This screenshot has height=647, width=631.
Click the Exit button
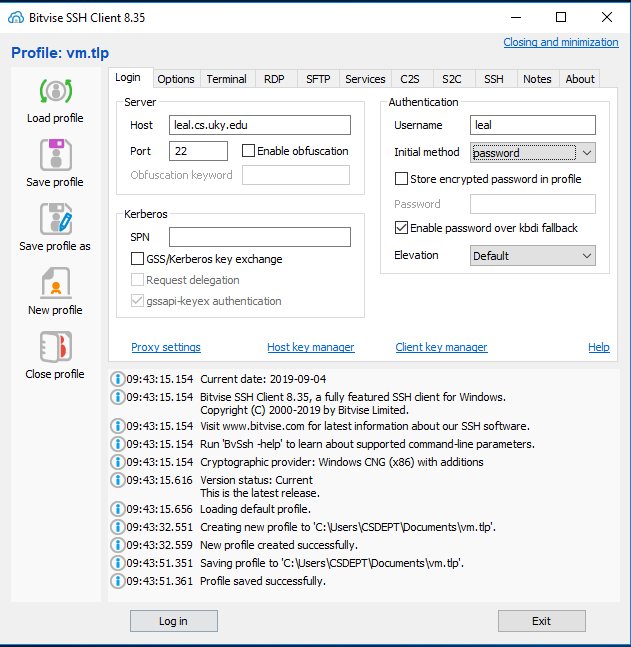point(541,621)
